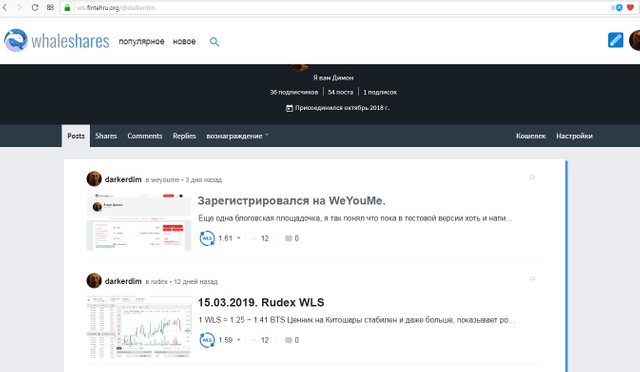Open the user avatar in the header
Screen dimensions: 640x372
[635, 40]
